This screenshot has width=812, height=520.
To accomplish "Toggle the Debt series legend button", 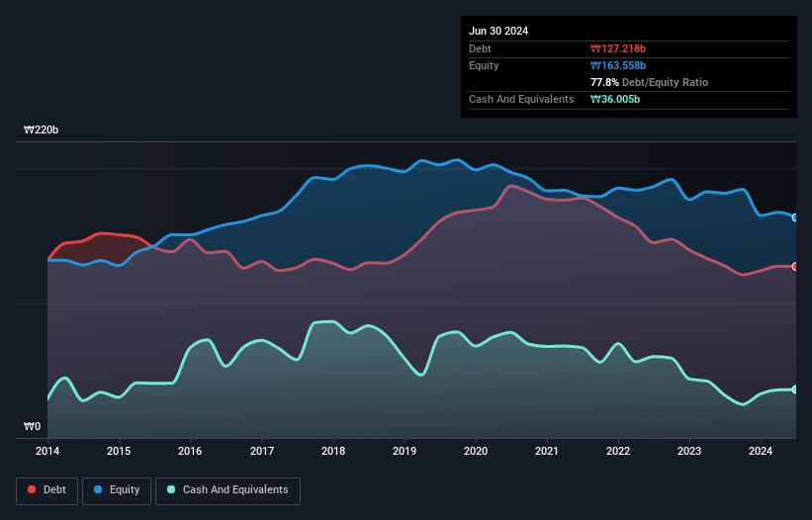I will (x=47, y=490).
